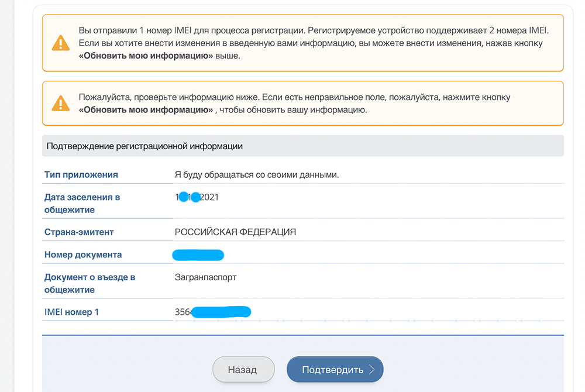Click bold «Обновить мою информацию» in first alert
Viewport: 585px width, 392px height.
(146, 56)
